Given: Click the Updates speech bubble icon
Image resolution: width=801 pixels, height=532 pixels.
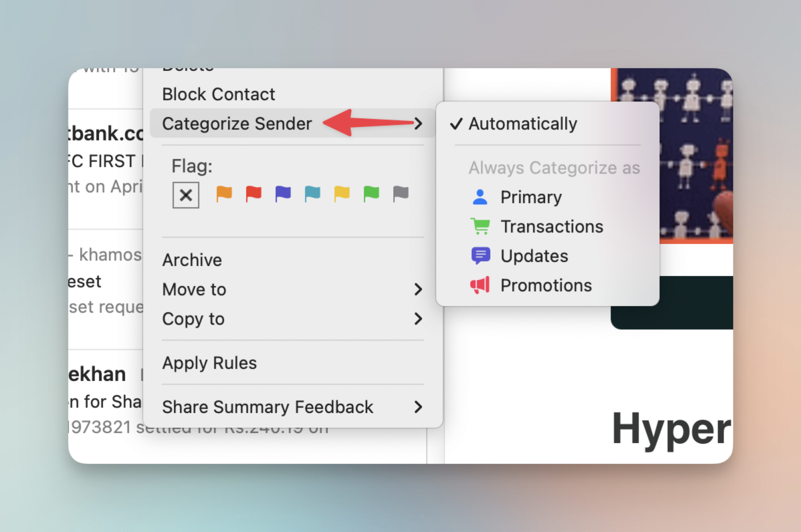Looking at the screenshot, I should [x=481, y=256].
